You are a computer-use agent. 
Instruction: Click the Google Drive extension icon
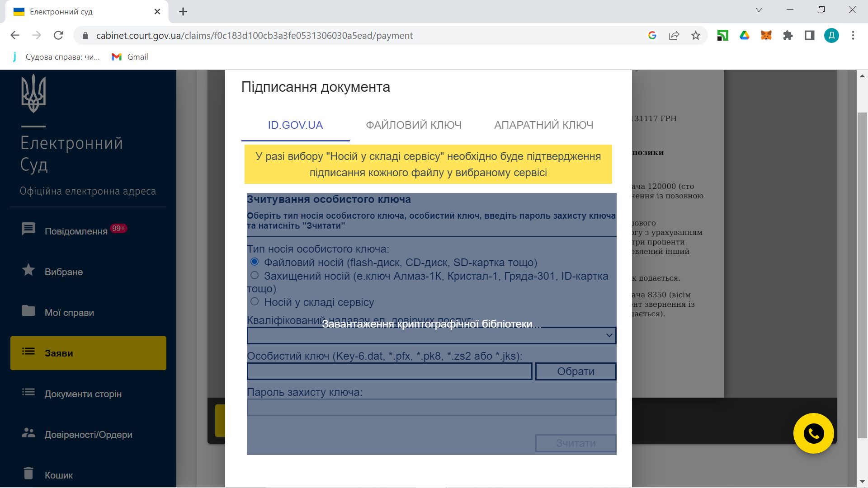click(x=744, y=35)
